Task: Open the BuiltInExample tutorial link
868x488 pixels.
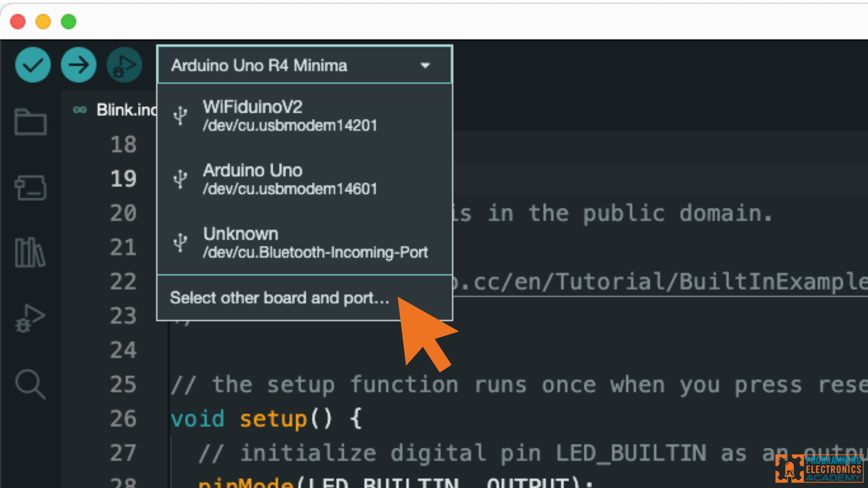Action: (633, 281)
